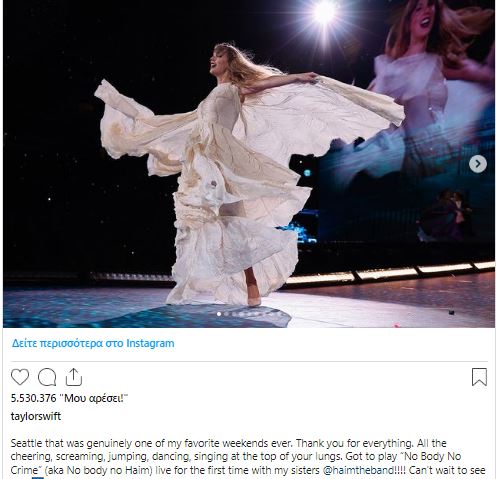Click the caption starting 'Seattle that was genuinely'
The height and width of the screenshot is (479, 496).
tap(248, 457)
